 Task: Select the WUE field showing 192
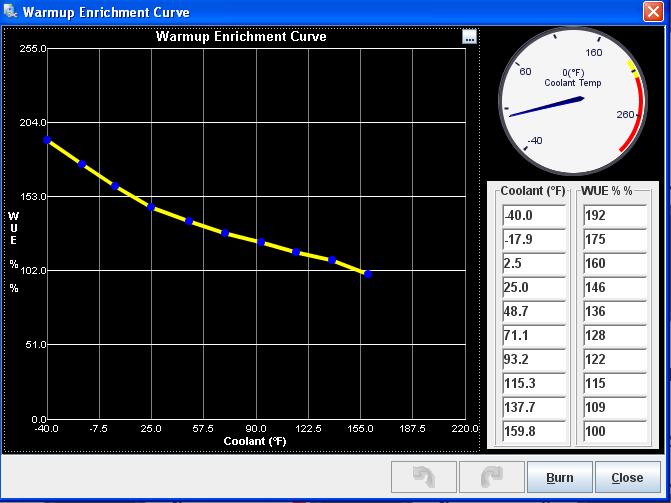coord(614,215)
